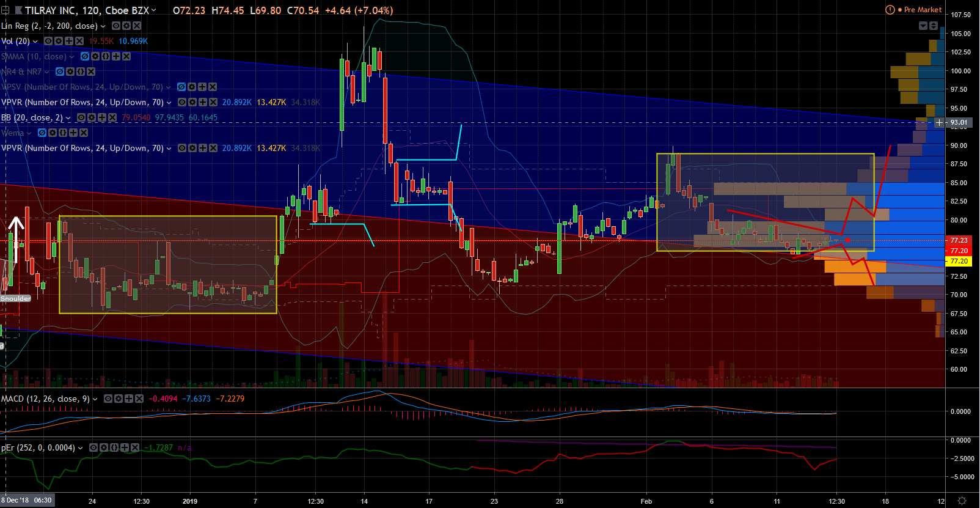View source code of pEr indicator
This screenshot has width=980, height=508.
click(114, 447)
